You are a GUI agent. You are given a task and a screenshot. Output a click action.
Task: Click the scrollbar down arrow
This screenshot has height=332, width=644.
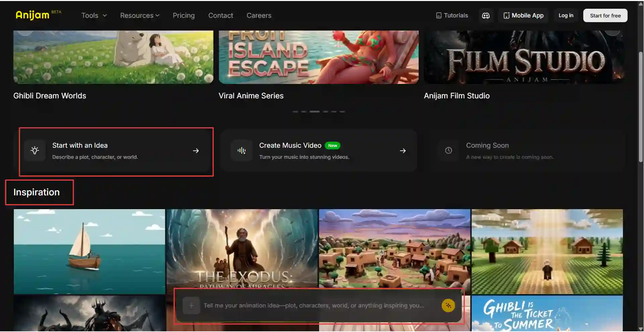(641, 329)
